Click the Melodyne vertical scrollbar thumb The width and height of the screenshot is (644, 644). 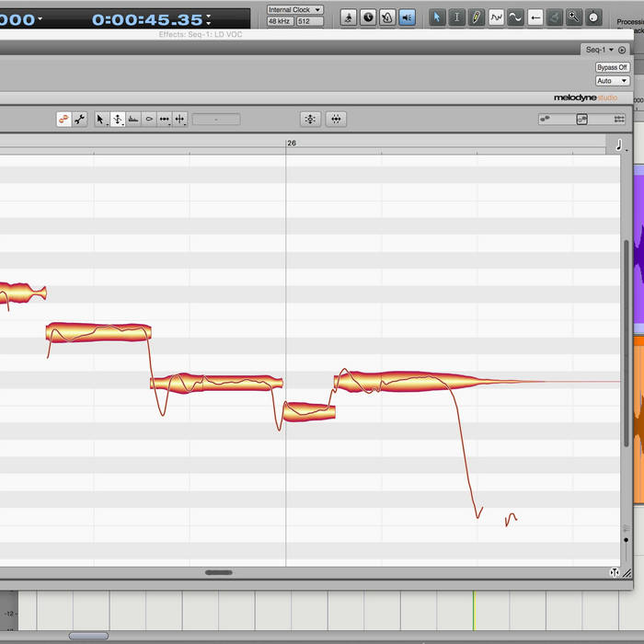(626, 343)
